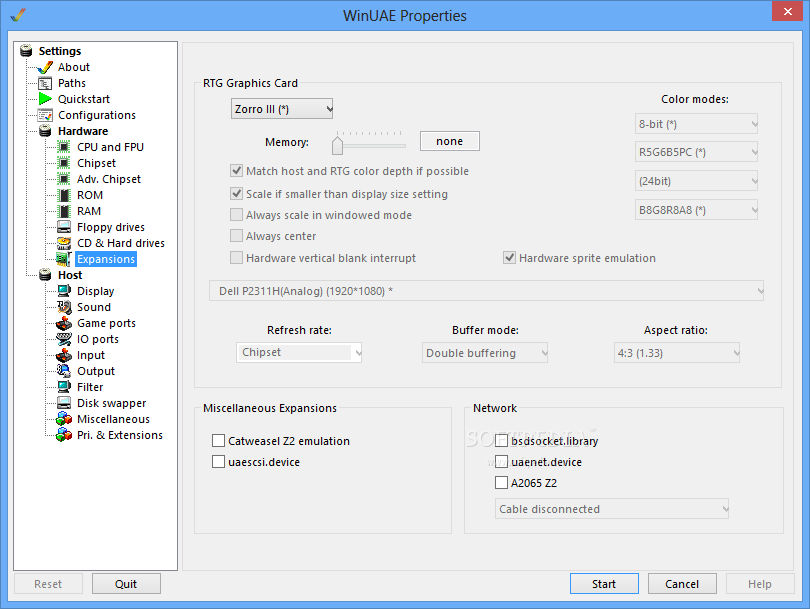810x609 pixels.
Task: Click the Hardware disk stack icon
Action: pyautogui.click(x=45, y=131)
